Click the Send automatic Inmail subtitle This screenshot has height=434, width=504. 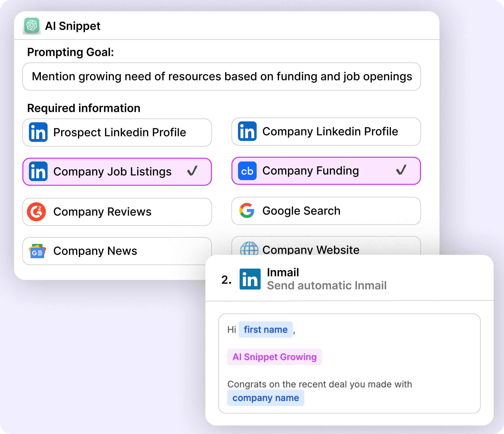[327, 285]
